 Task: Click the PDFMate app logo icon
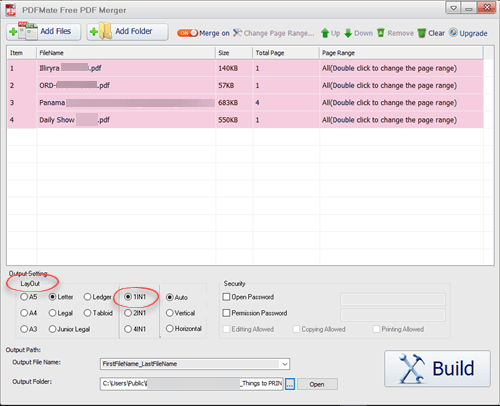(11, 10)
